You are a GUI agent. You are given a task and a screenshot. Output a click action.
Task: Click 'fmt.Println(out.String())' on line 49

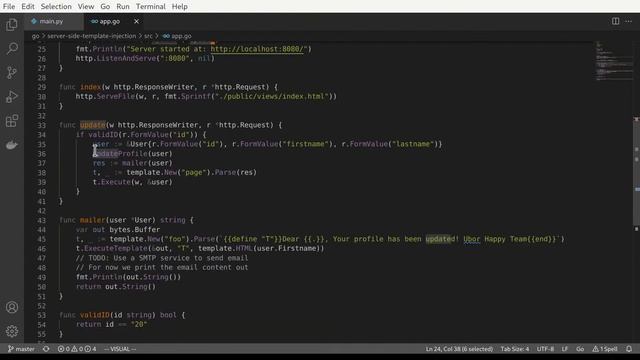tap(129, 277)
